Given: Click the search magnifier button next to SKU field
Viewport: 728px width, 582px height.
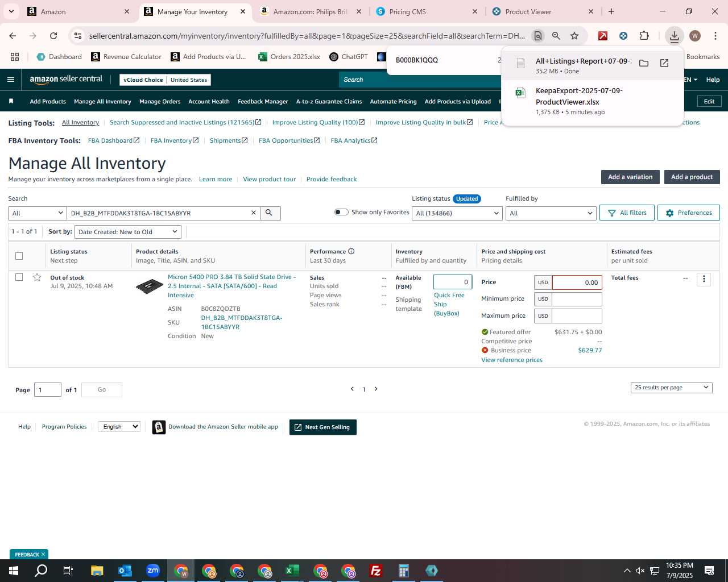Looking at the screenshot, I should click(x=270, y=213).
